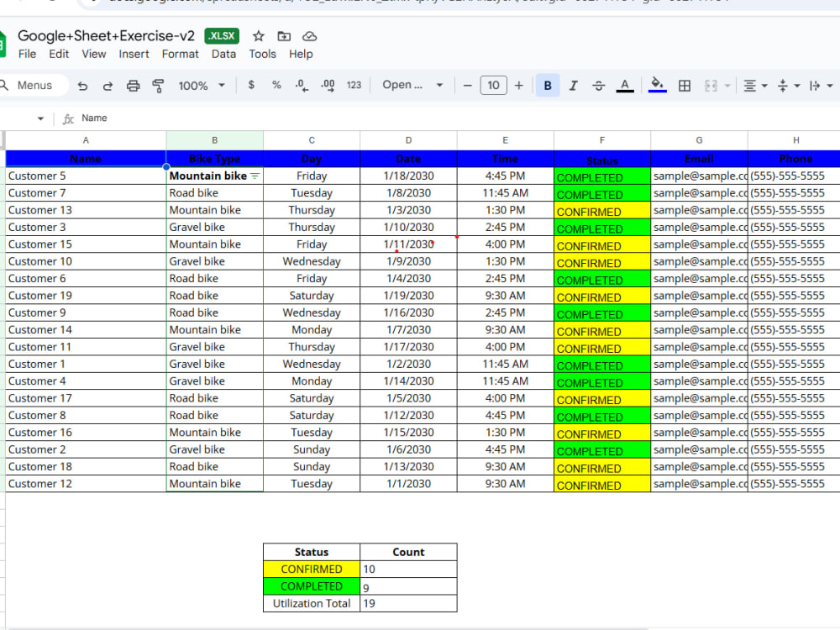The width and height of the screenshot is (840, 630).
Task: Select Customer 12 name cell
Action: coord(86,484)
